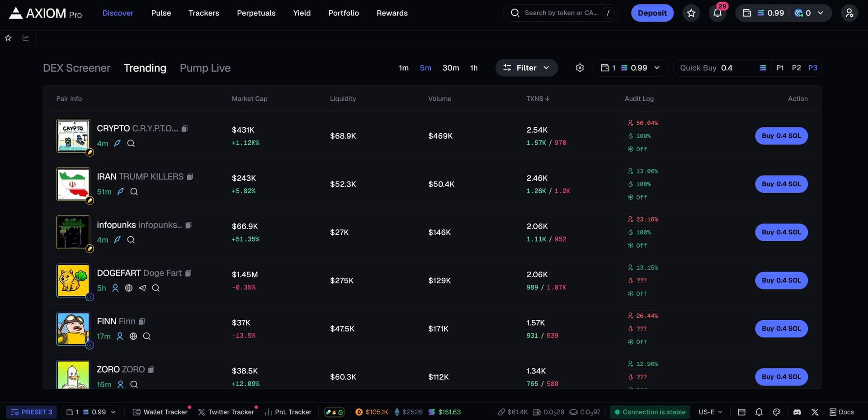
Task: Switch to preset P3
Action: coord(813,68)
